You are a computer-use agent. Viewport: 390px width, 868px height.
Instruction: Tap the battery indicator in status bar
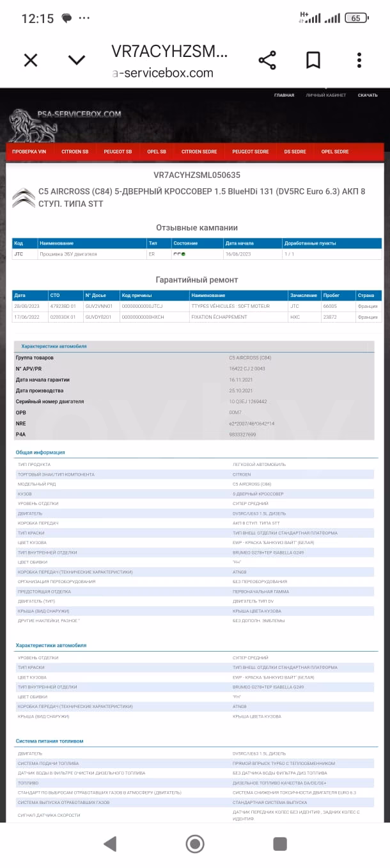tap(356, 18)
